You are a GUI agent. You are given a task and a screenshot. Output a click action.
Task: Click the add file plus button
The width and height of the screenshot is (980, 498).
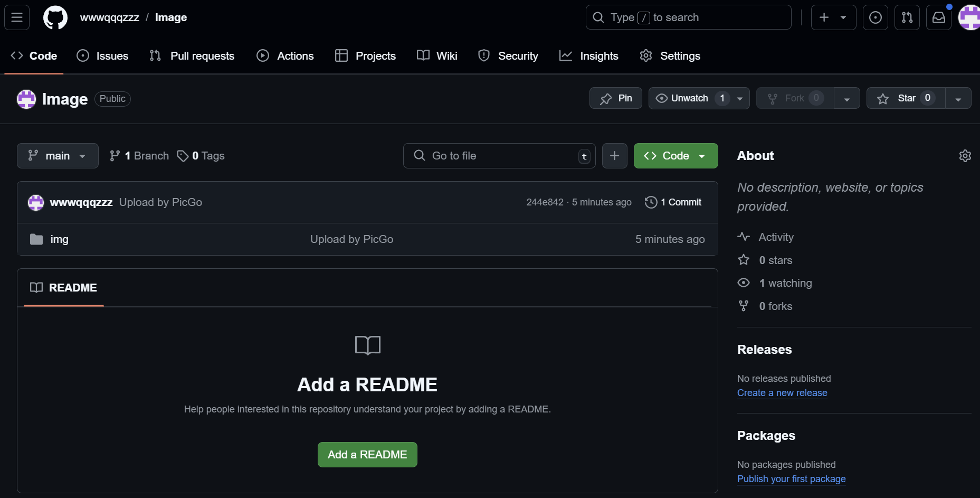coord(615,156)
